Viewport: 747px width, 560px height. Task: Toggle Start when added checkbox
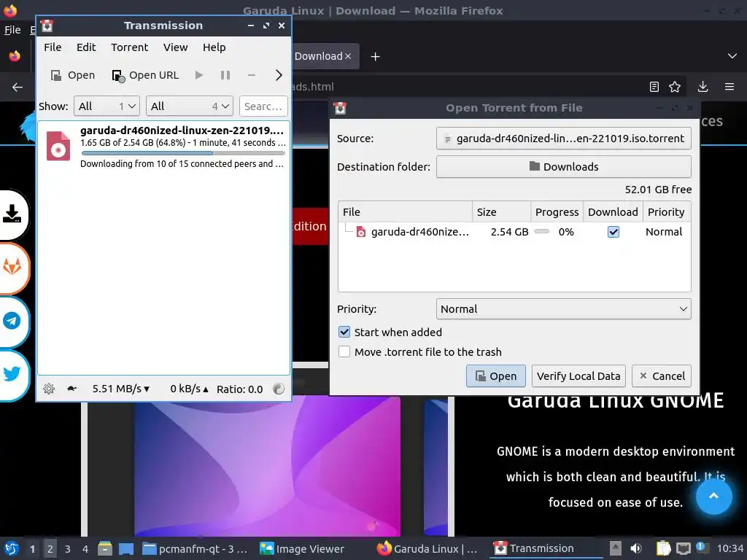[344, 332]
